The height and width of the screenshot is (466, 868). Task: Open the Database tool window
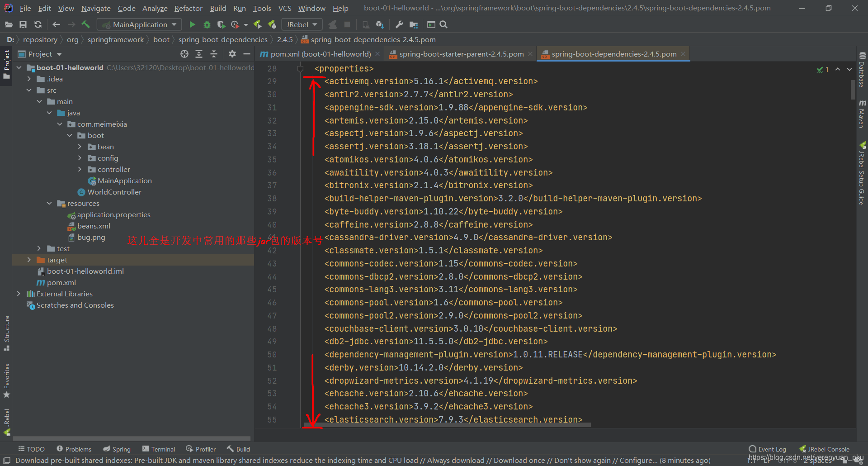(x=862, y=69)
